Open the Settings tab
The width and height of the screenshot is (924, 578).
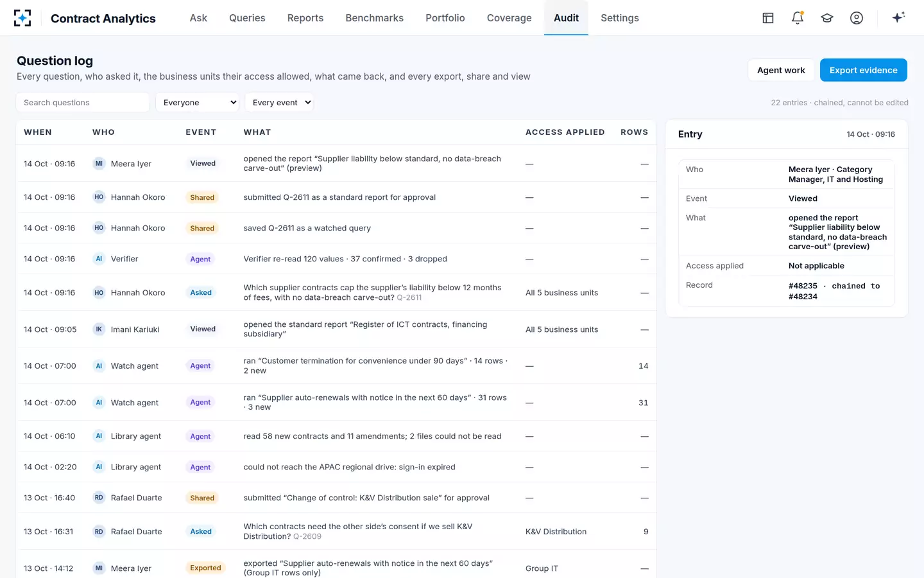620,18
